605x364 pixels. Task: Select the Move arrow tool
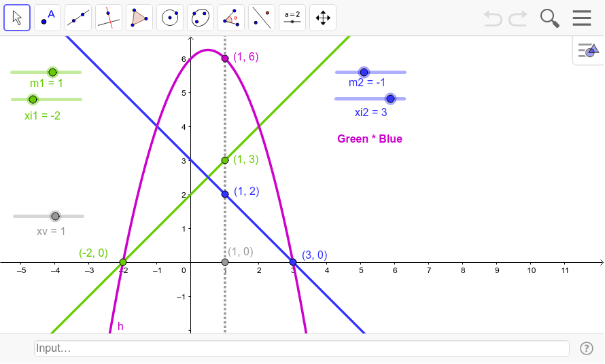pyautogui.click(x=17, y=18)
